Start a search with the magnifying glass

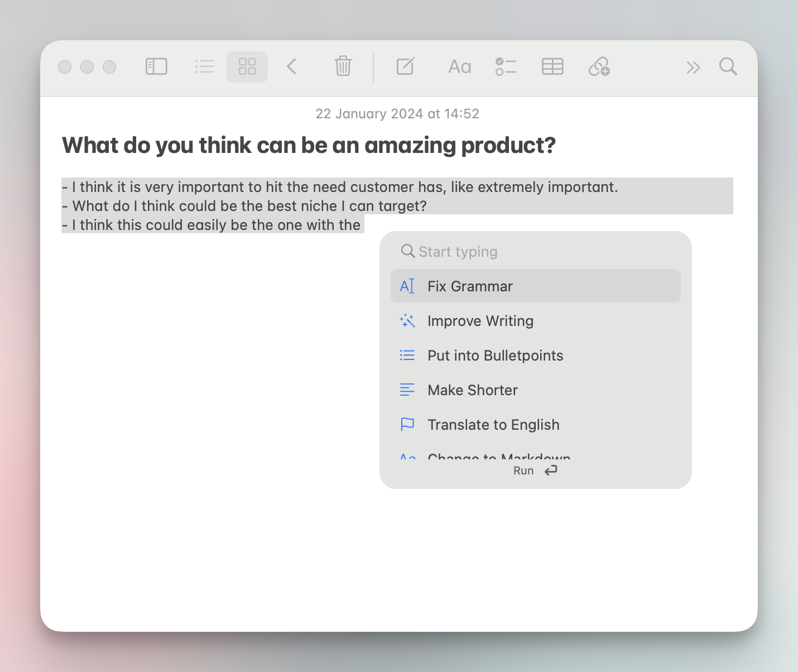coord(728,66)
